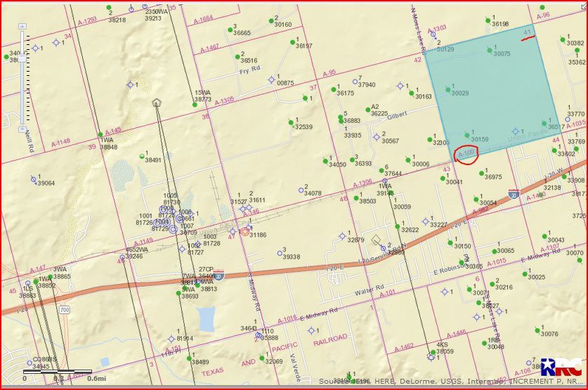Click green well dot 30159 in highlighted tract
The height and width of the screenshot is (390, 588).
[467, 135]
